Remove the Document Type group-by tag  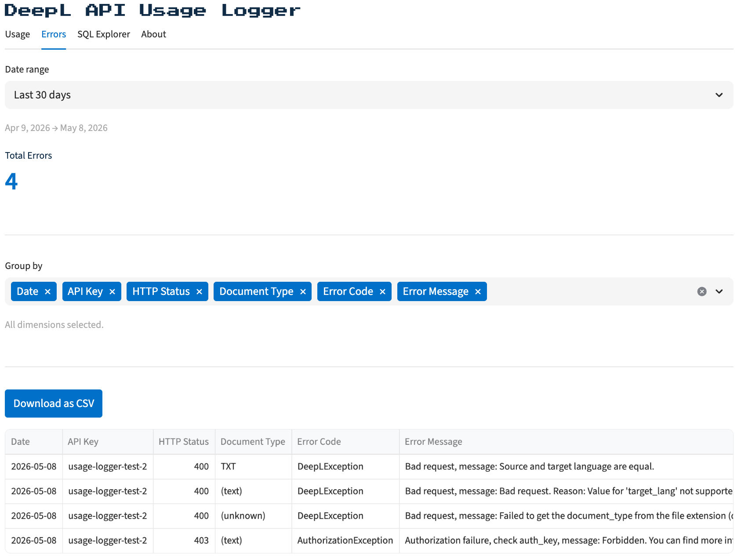pyautogui.click(x=303, y=292)
